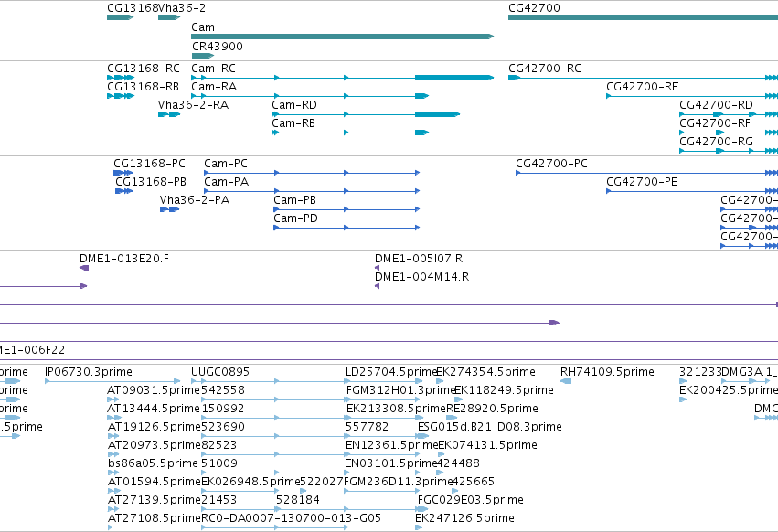
Task: Click the CG42700 gene label
Action: tap(535, 8)
